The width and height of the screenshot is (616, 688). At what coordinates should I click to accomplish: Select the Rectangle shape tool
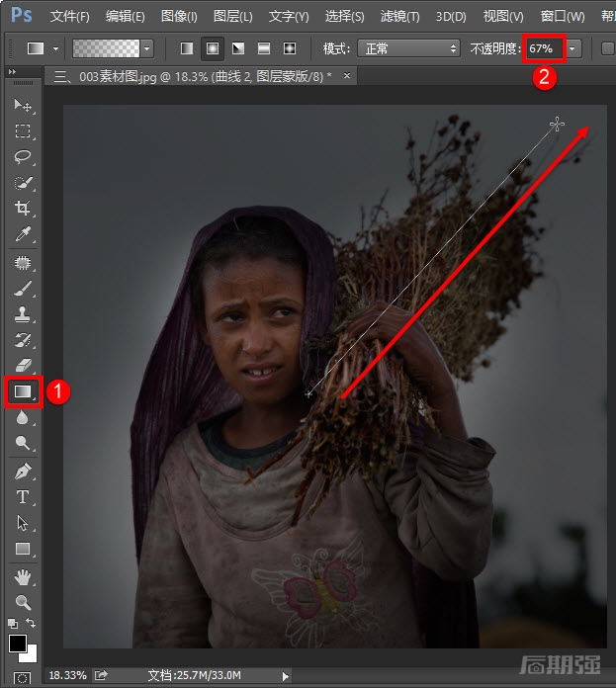coord(23,549)
